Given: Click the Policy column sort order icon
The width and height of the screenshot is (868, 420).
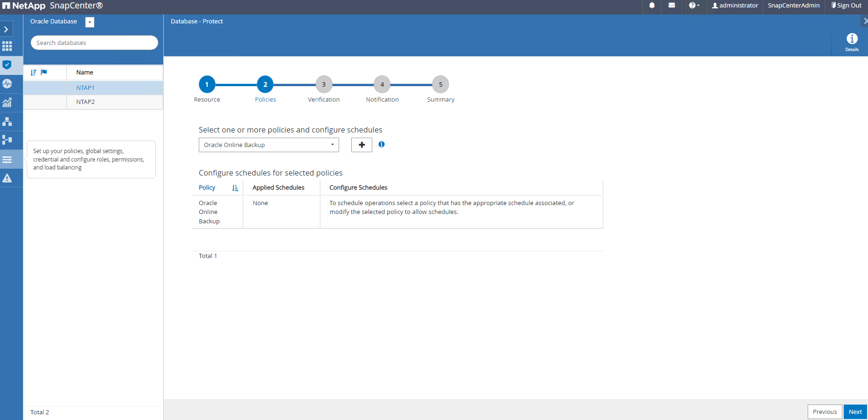Looking at the screenshot, I should pyautogui.click(x=235, y=188).
